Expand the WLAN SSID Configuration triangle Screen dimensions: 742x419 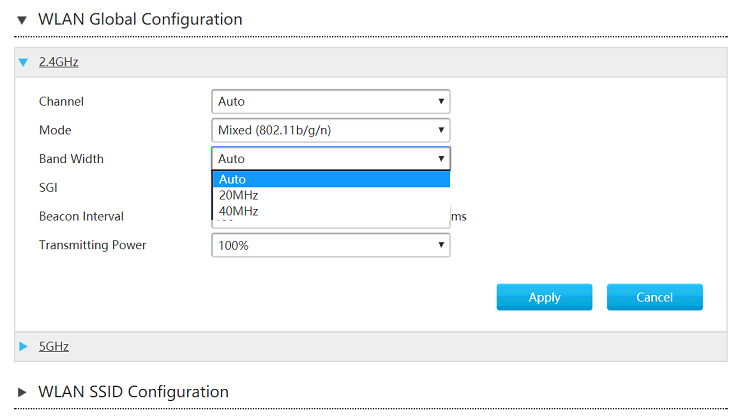click(23, 392)
